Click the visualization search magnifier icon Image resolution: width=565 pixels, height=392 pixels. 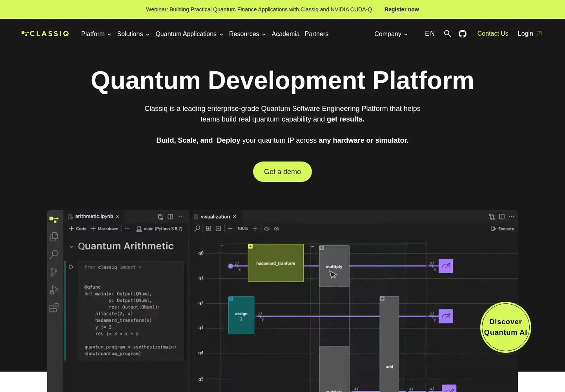click(x=197, y=229)
